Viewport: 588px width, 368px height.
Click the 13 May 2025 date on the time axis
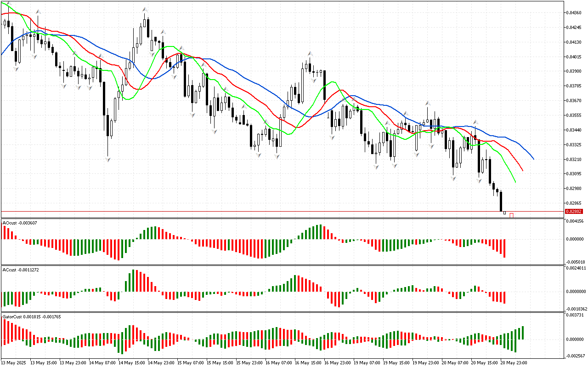tap(13, 362)
